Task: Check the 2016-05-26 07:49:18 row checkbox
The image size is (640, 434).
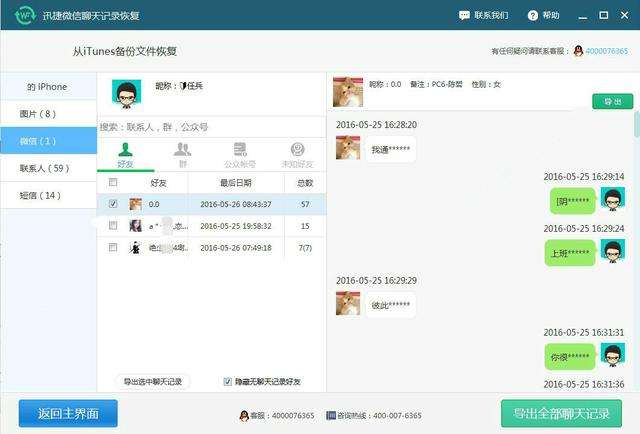Action: tap(113, 247)
